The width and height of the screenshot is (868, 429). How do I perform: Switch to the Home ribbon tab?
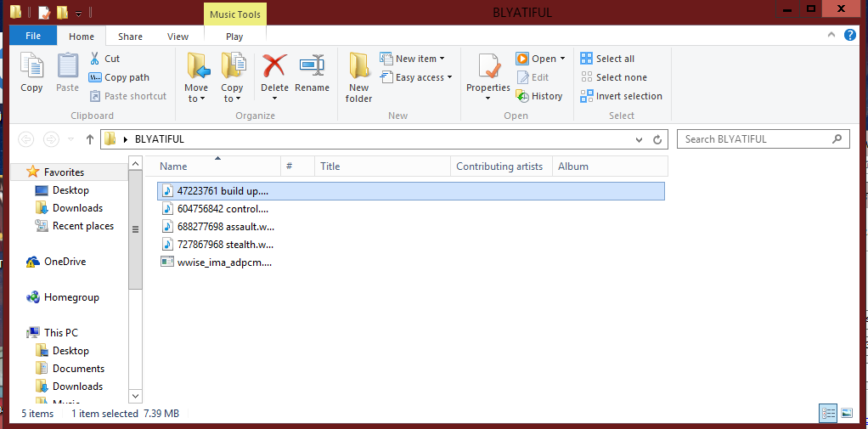[x=82, y=37]
